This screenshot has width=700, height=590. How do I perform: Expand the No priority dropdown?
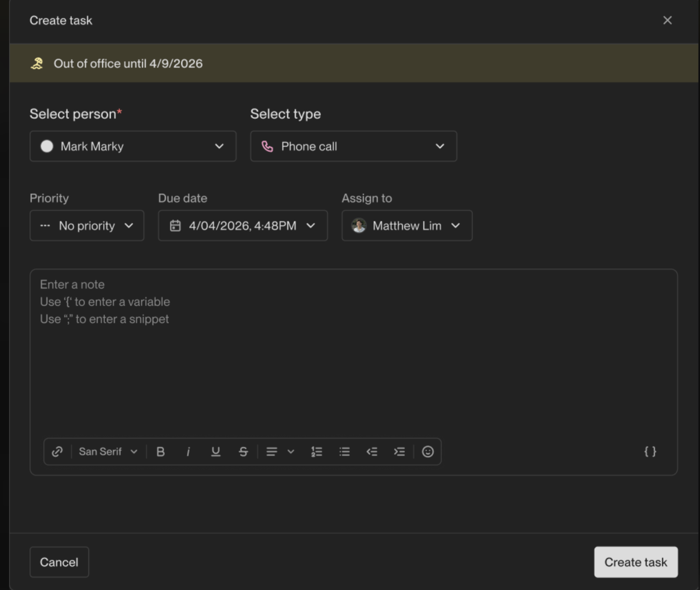(87, 226)
